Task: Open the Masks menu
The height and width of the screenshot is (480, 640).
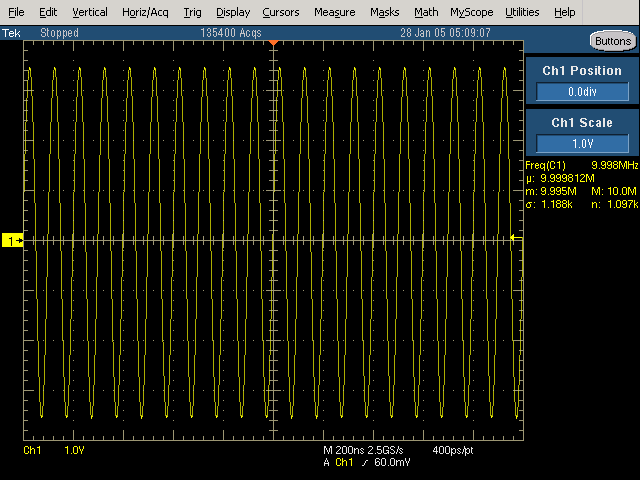Action: coord(384,12)
